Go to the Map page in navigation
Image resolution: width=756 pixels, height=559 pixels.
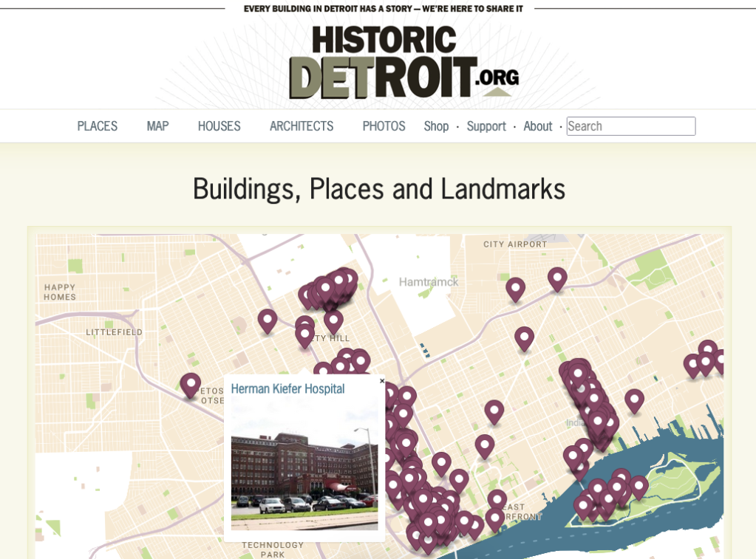coord(157,126)
